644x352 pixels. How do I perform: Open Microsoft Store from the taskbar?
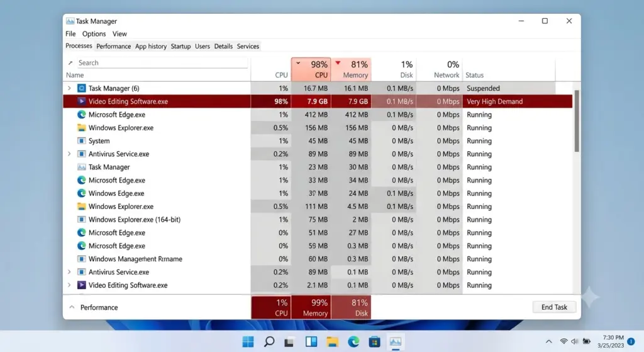pyautogui.click(x=374, y=342)
